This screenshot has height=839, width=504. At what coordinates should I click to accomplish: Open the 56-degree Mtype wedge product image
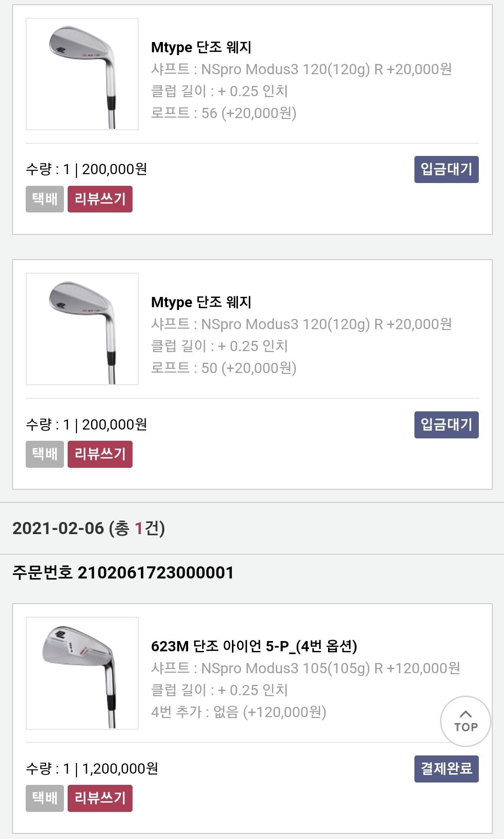coord(82,74)
